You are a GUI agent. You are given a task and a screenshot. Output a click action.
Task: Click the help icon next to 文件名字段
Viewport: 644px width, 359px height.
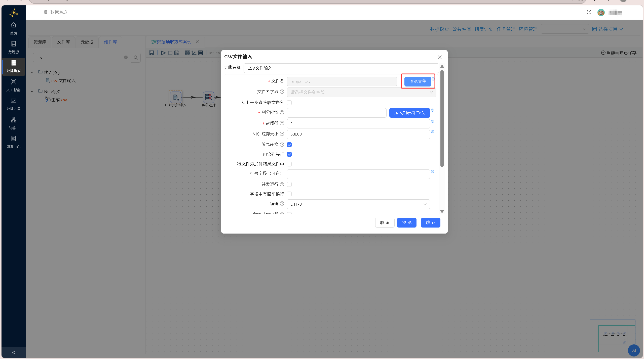click(282, 92)
